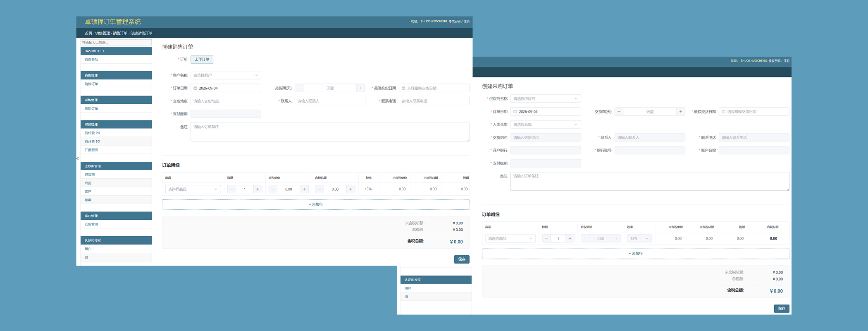Click the 上传订单 upload button
Screen dimensions: 868x331
(x=202, y=60)
